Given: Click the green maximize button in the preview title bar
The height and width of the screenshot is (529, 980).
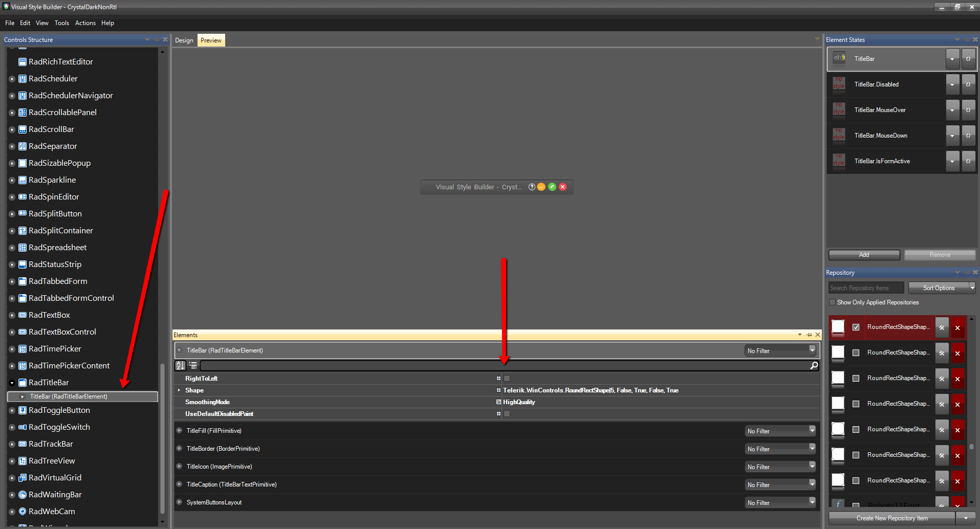Looking at the screenshot, I should [552, 187].
